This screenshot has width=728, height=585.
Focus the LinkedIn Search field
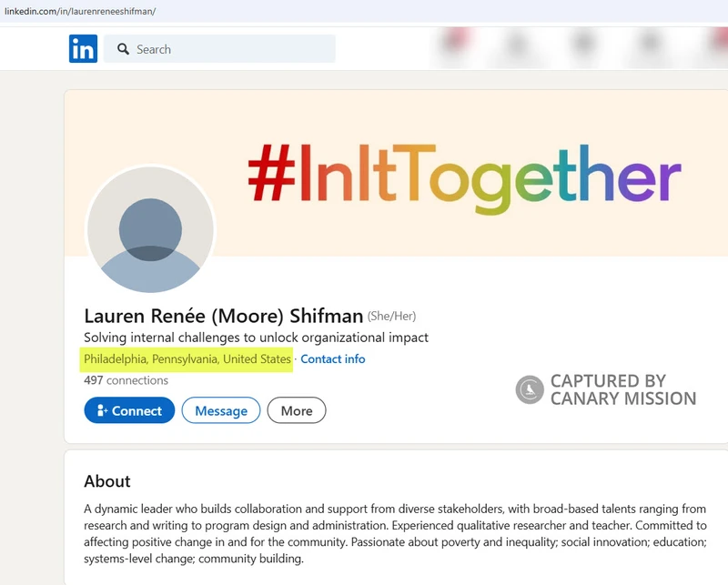tap(219, 49)
